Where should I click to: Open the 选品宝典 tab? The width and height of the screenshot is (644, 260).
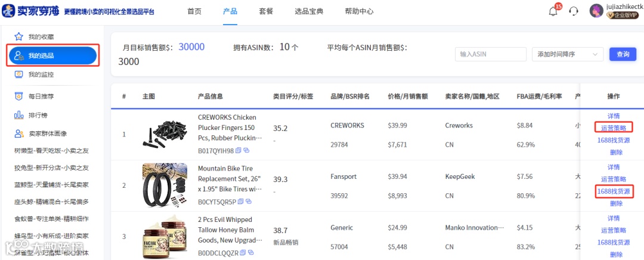coord(309,11)
